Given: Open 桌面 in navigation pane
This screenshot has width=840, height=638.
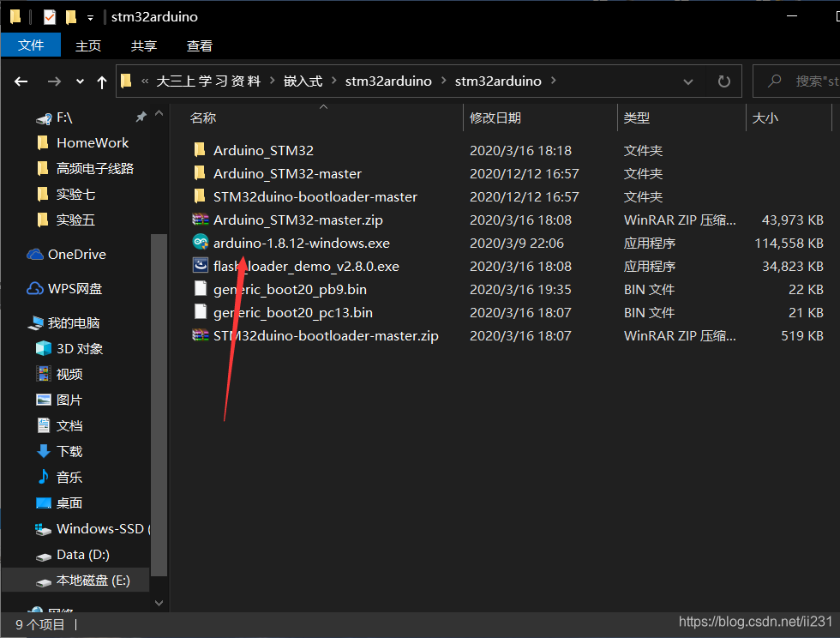Looking at the screenshot, I should click(x=69, y=503).
